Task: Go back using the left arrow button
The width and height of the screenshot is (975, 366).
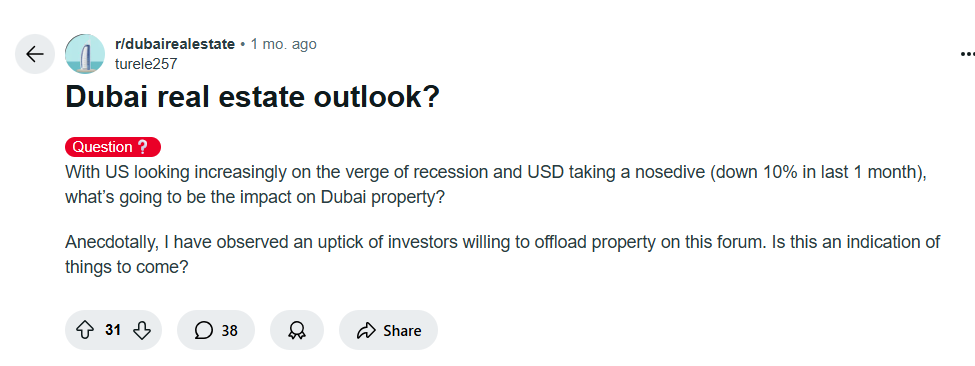Action: (35, 54)
